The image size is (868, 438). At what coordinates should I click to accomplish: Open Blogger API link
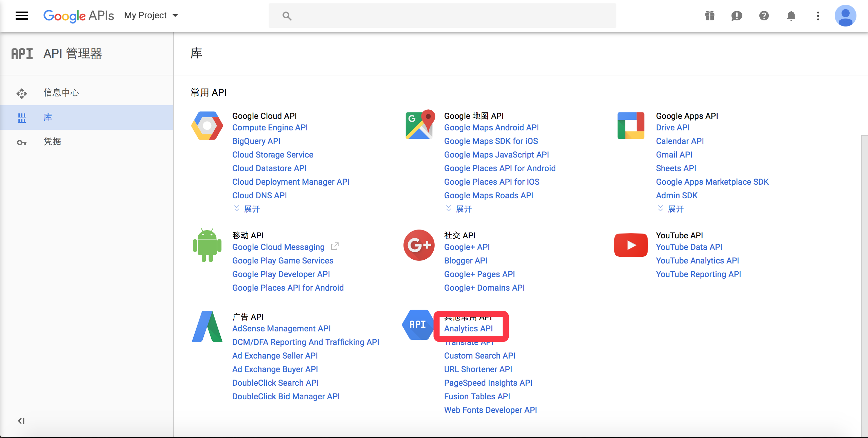point(466,260)
